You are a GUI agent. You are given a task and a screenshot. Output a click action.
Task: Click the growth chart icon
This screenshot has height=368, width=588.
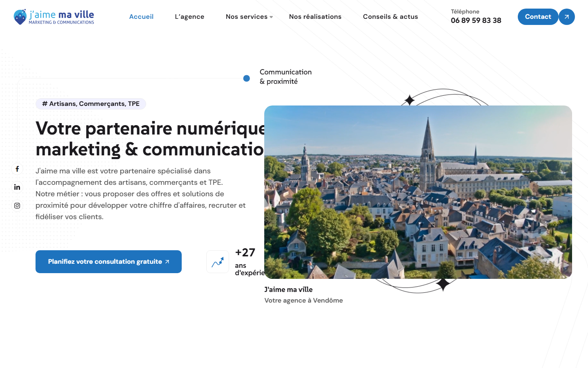(x=218, y=262)
